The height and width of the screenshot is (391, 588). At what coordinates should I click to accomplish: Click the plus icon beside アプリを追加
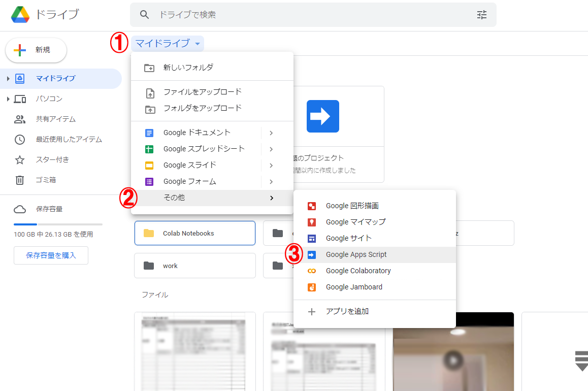click(x=312, y=312)
